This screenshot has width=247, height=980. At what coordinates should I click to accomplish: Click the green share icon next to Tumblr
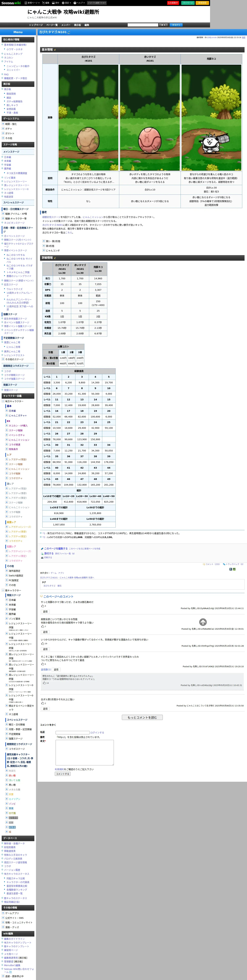point(234,569)
